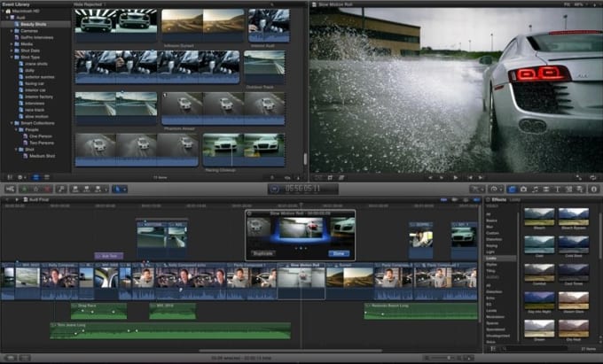Image resolution: width=603 pixels, height=364 pixels.
Task: Select the GoPro Interviews collection
Action: [36, 37]
